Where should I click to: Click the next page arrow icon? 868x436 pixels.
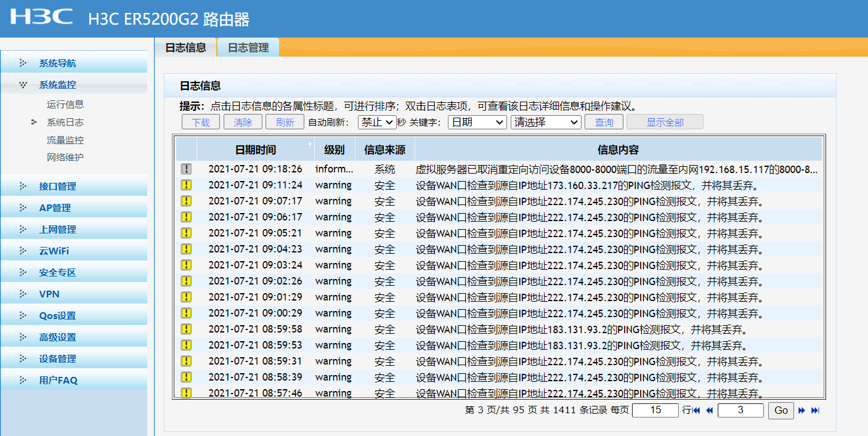(801, 410)
